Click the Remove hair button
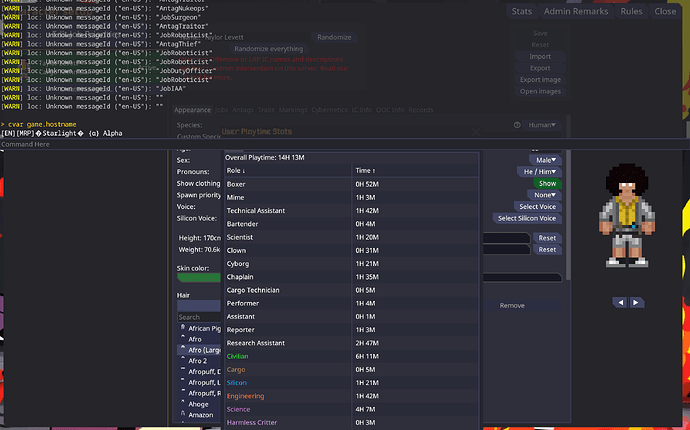 tap(512, 305)
